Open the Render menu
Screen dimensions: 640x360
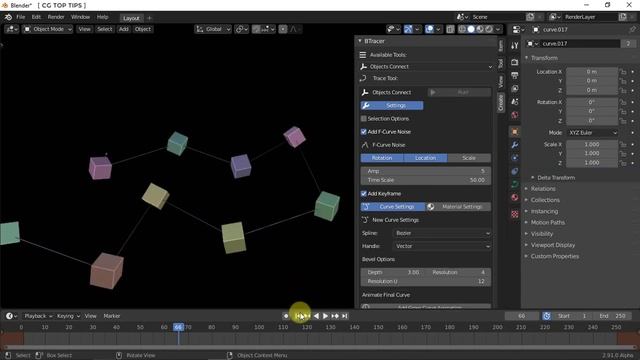56,17
